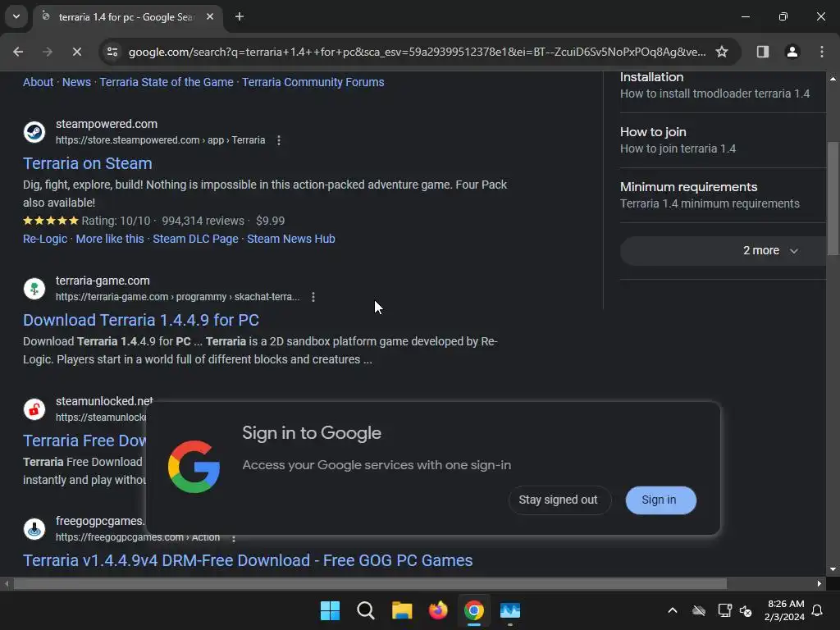
Task: Click the vertical scrollbar thumb
Action: click(x=833, y=199)
